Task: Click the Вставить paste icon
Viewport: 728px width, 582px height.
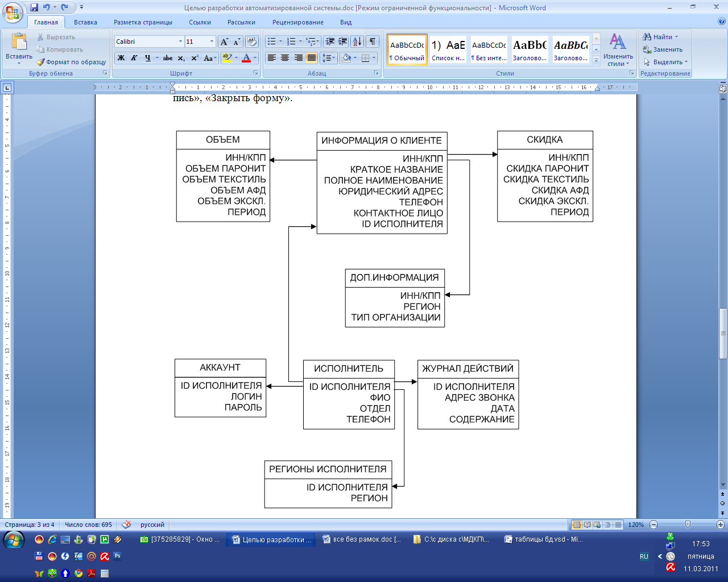Action: [x=19, y=42]
